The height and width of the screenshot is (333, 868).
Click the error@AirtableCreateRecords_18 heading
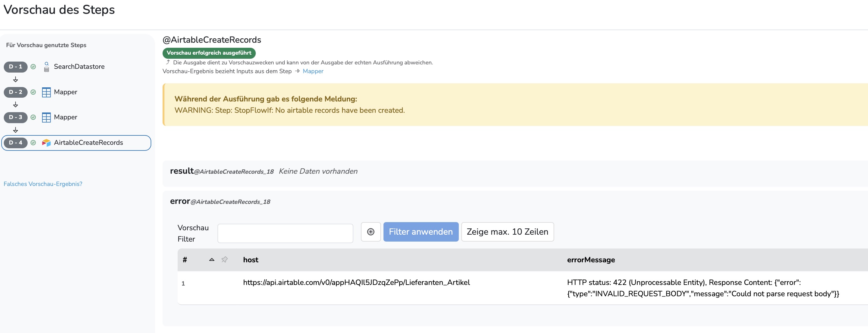coord(220,201)
